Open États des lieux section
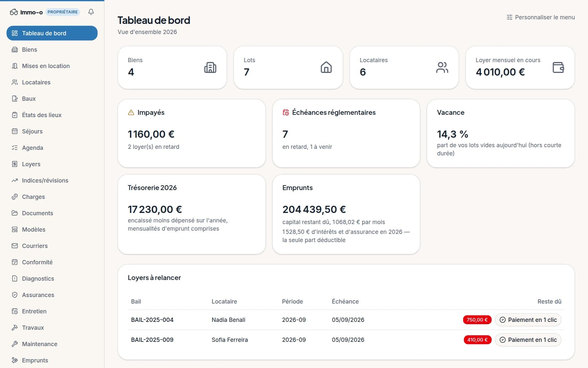 [52, 115]
